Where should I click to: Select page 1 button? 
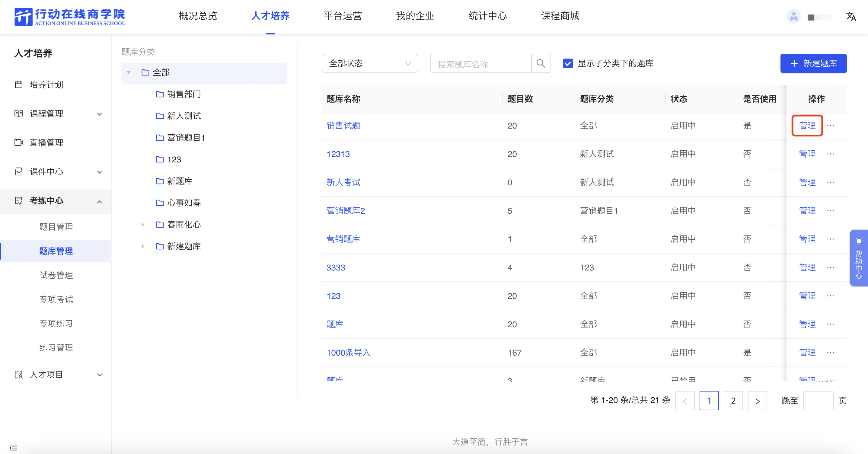(x=709, y=401)
